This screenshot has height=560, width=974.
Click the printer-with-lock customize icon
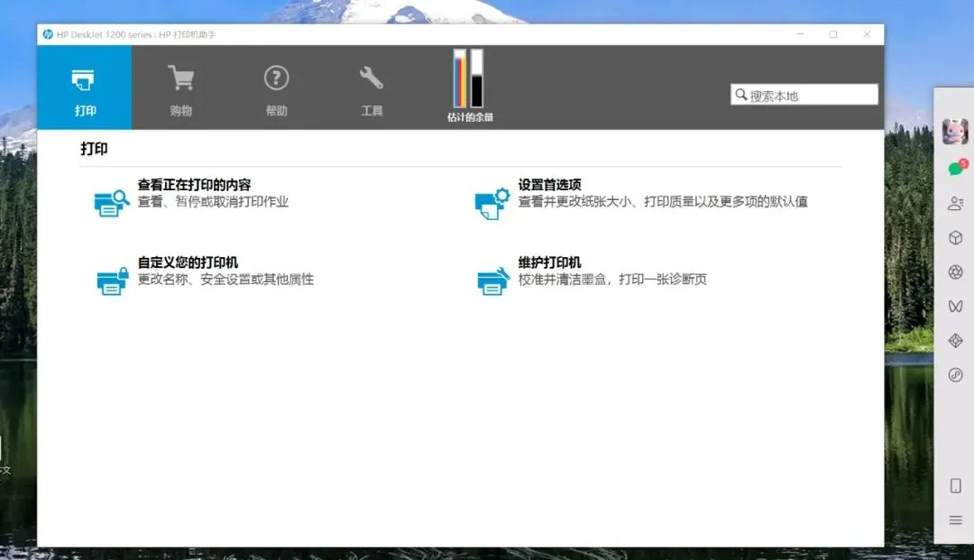pos(113,281)
